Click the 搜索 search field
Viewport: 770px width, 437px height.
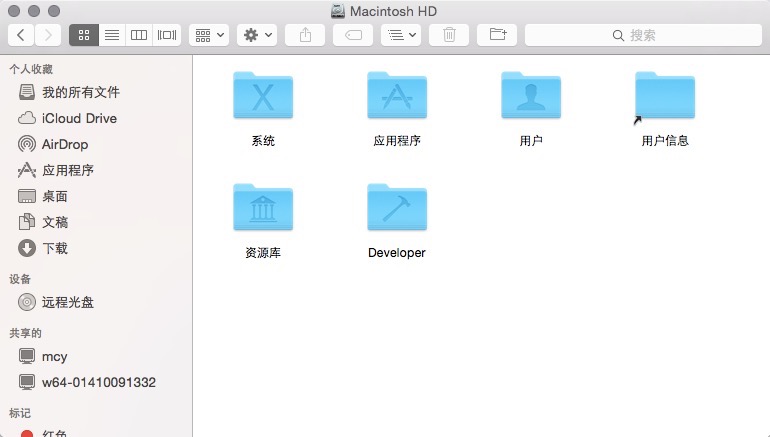[x=643, y=35]
